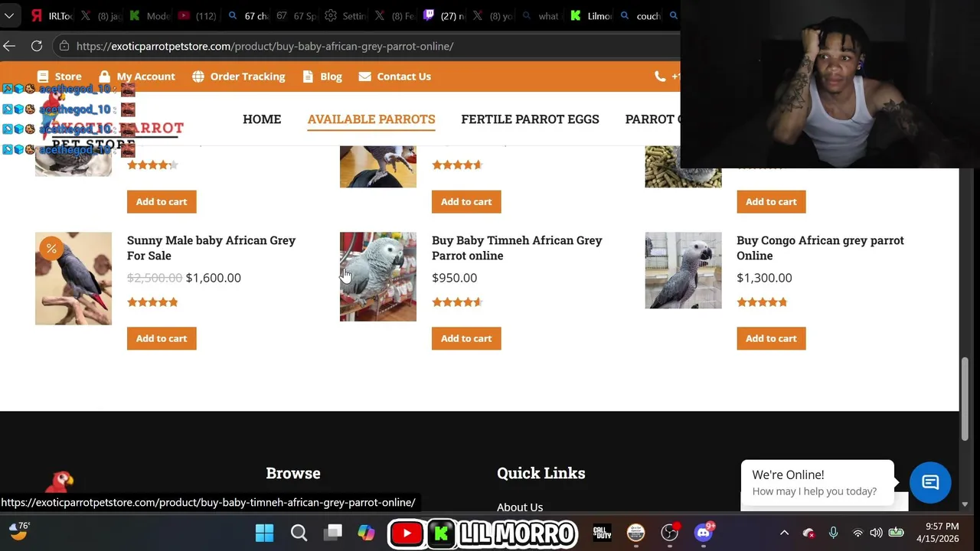Open Buy Congo African grey parrot title

820,248
